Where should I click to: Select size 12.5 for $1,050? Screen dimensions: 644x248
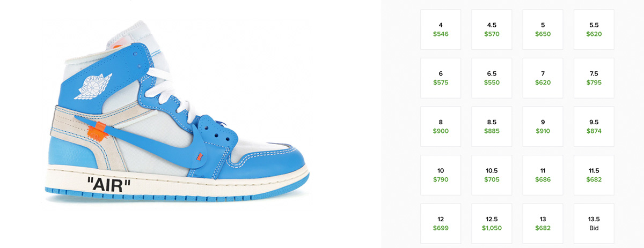pyautogui.click(x=492, y=223)
